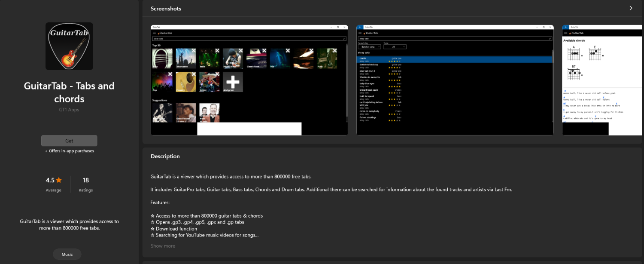
Task: Open the 'Band or song' search-by dropdown
Action: [x=369, y=47]
